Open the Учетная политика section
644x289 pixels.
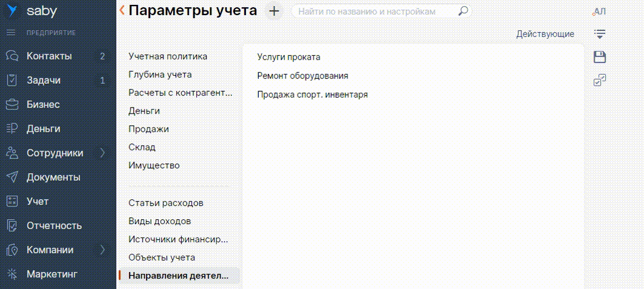tap(168, 56)
